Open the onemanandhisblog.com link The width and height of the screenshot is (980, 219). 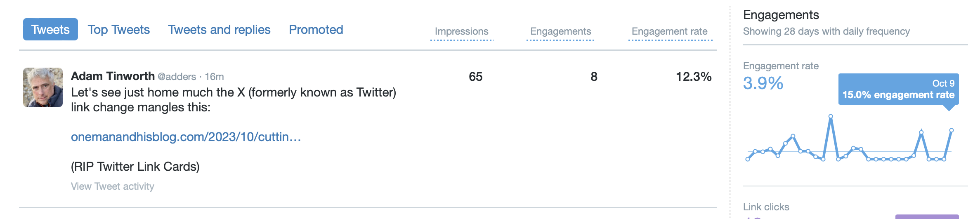pos(186,137)
